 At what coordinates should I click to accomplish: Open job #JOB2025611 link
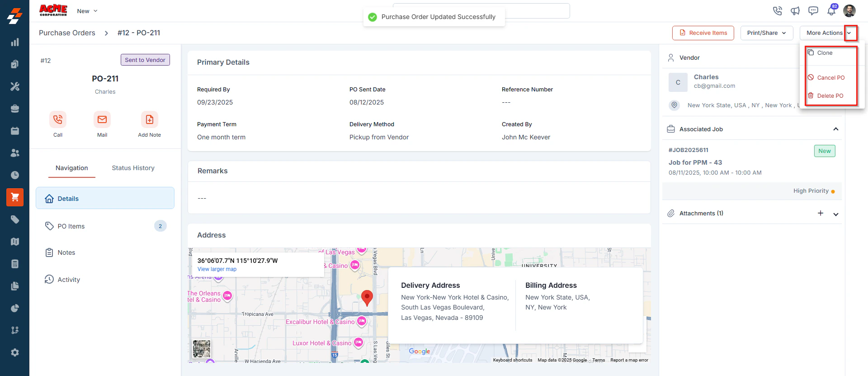(689, 150)
